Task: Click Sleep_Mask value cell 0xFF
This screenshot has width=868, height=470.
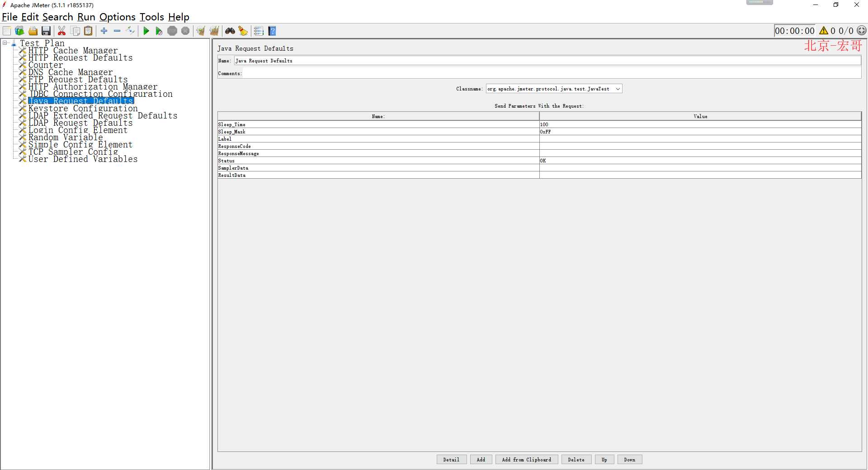Action: pos(700,132)
